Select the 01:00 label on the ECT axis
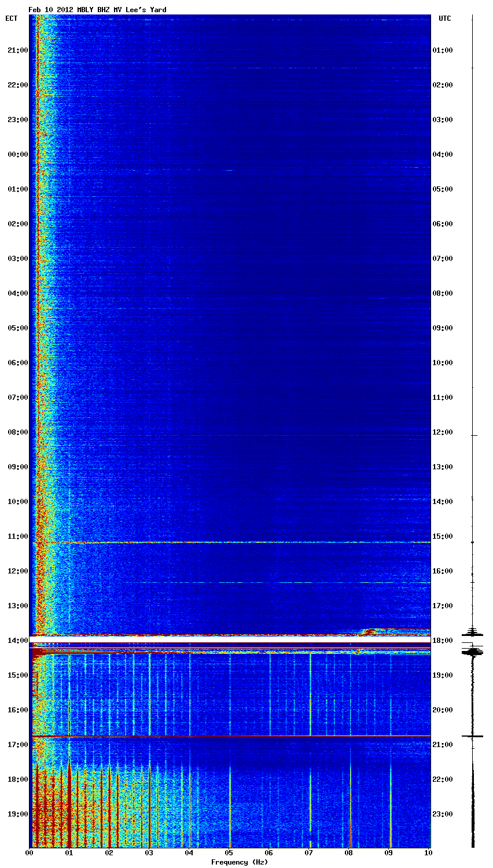Screen dimensions: 493x868 click(17, 189)
